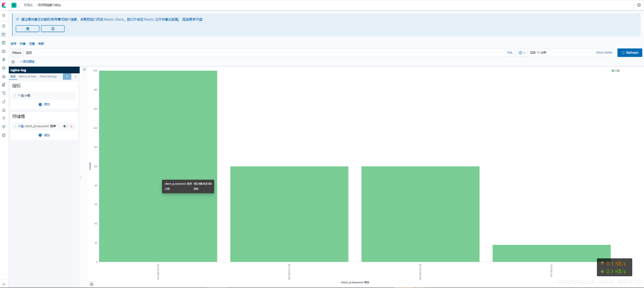Open Dashboard icon in sidebar

tap(4, 43)
